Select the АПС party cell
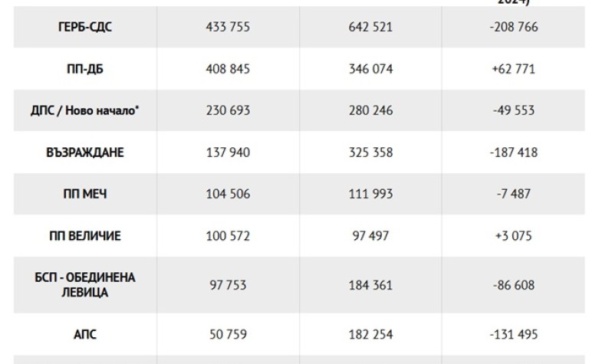 point(84,334)
